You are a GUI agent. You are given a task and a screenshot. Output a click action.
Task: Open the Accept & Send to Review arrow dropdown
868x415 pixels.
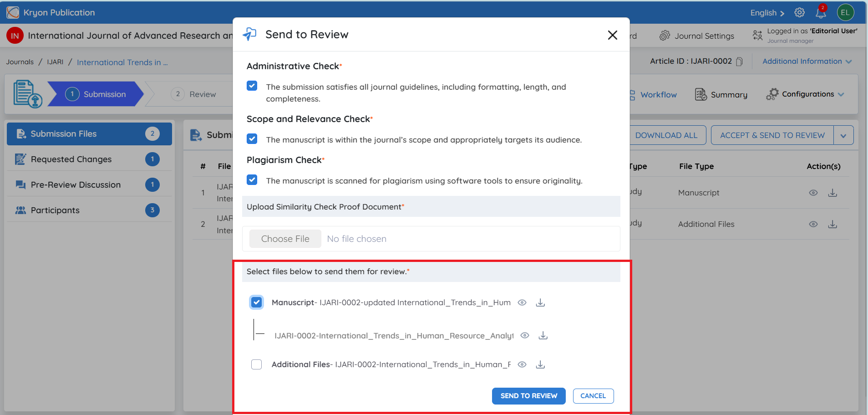843,135
